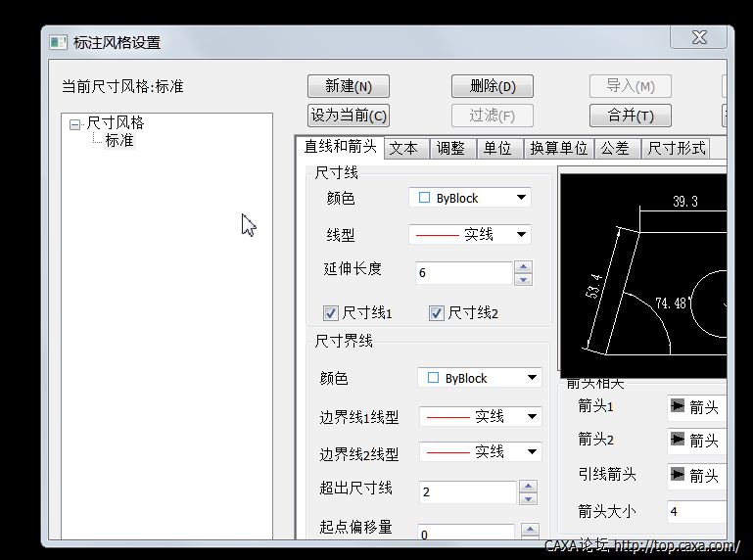Click the dialog title bar app icon
Screen dimensions: 753x560
(x=59, y=42)
